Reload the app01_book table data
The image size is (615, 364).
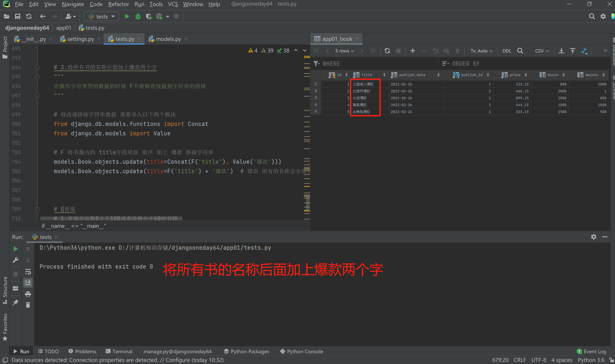pyautogui.click(x=387, y=51)
